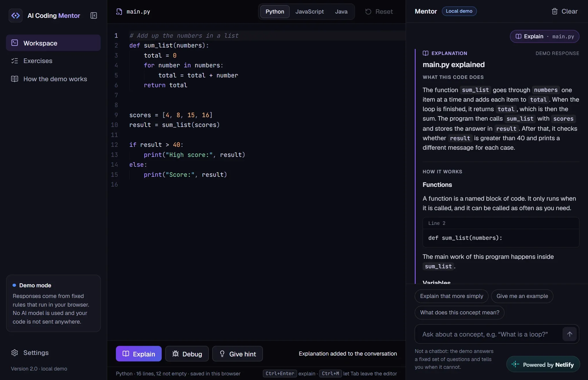The image size is (588, 380).
Task: Click the book icon on Explain button
Action: tap(126, 354)
